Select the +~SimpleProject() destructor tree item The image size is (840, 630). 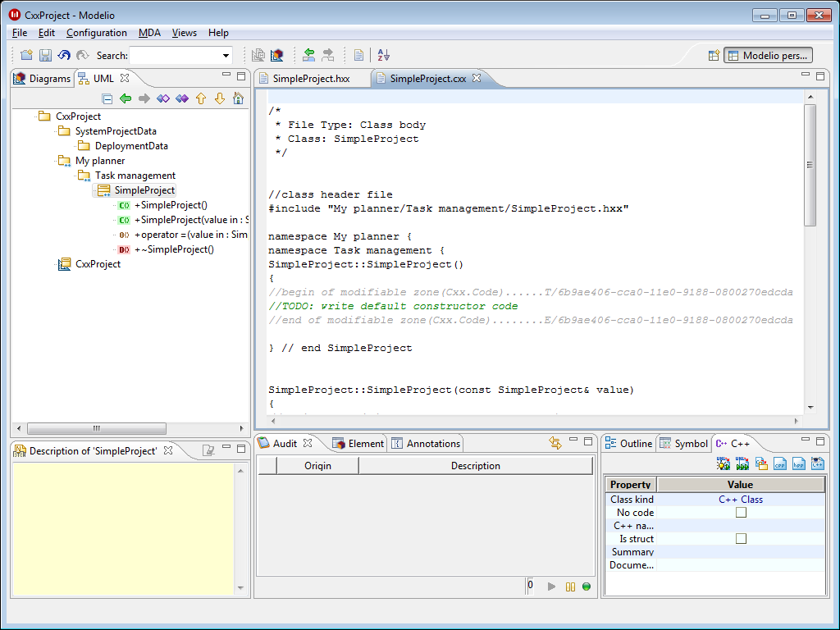tap(174, 249)
